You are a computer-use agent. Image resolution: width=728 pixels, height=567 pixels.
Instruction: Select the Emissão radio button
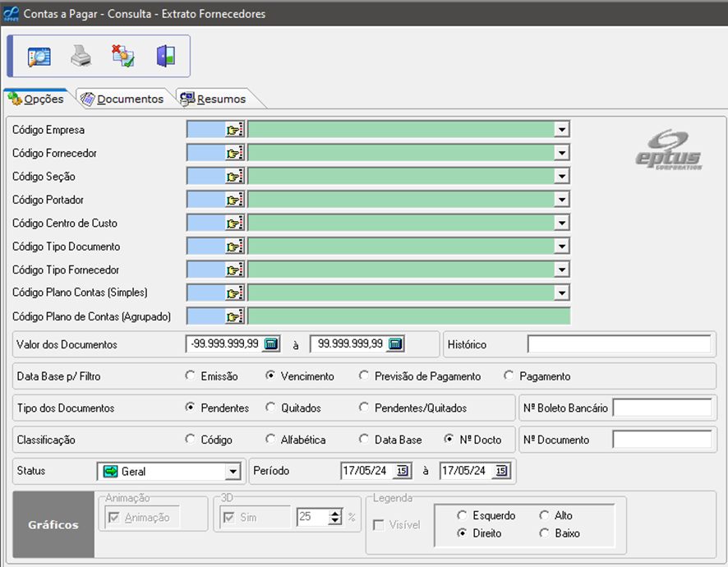click(x=191, y=376)
